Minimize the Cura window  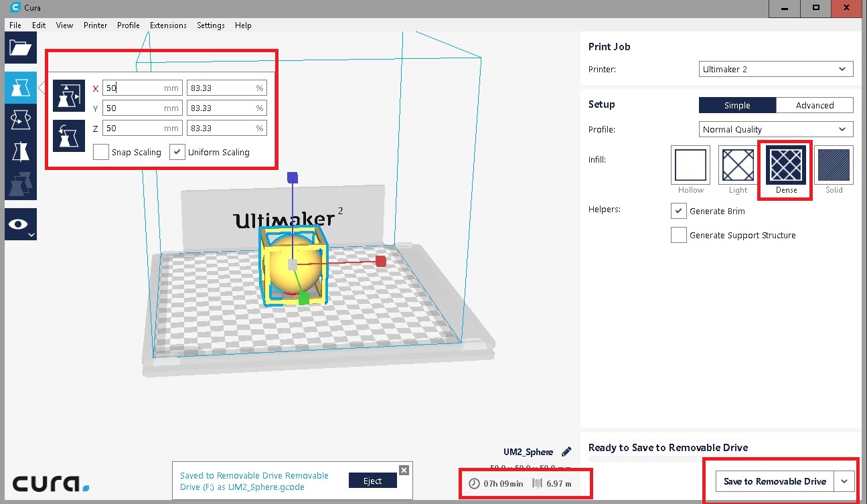click(786, 8)
